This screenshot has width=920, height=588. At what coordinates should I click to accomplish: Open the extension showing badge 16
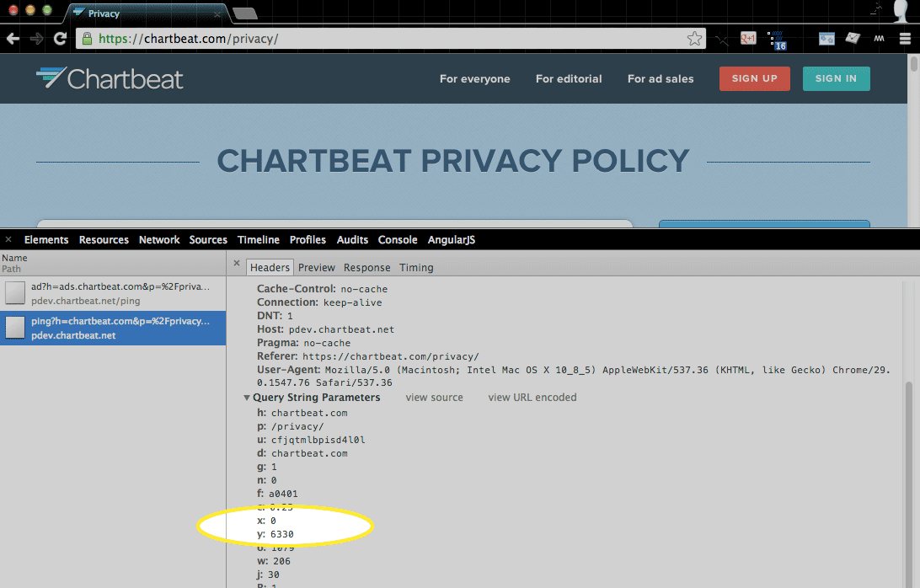coord(777,40)
